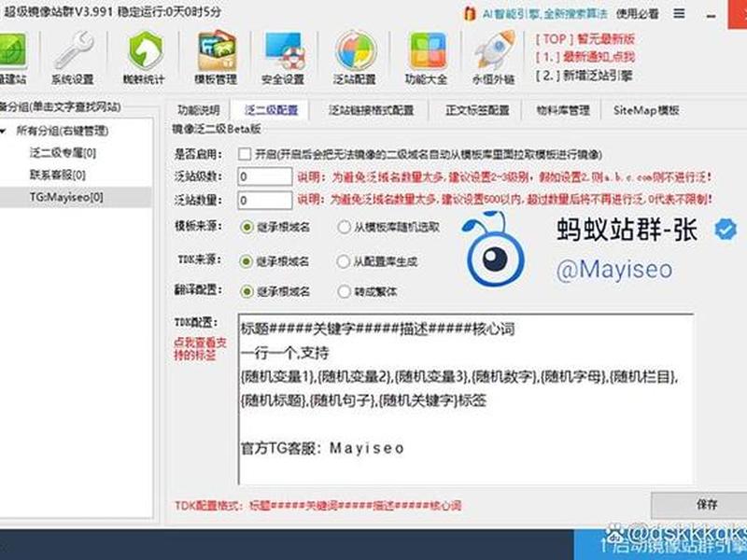Screen dimensions: 747x560
Task: Focus the 泛站级数 input field
Action: coord(265,176)
